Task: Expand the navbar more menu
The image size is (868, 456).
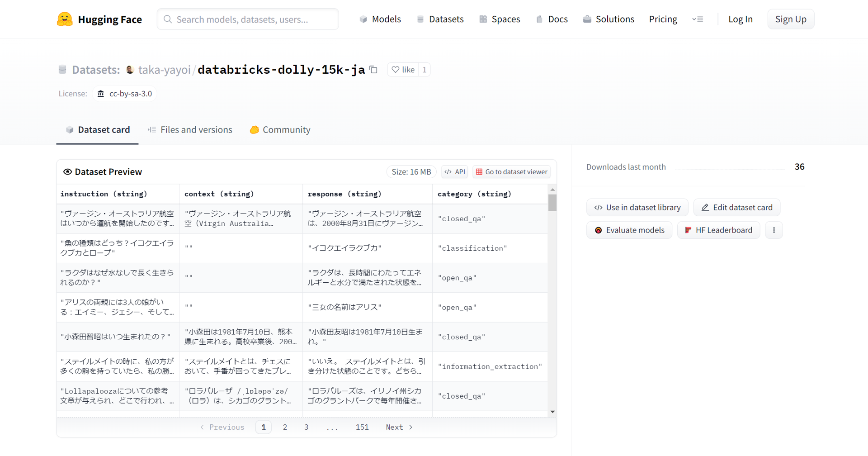Action: tap(698, 19)
